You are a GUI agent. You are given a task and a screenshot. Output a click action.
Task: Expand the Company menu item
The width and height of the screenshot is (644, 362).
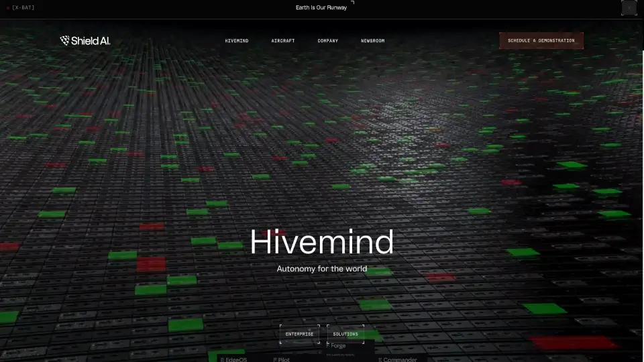coord(327,41)
